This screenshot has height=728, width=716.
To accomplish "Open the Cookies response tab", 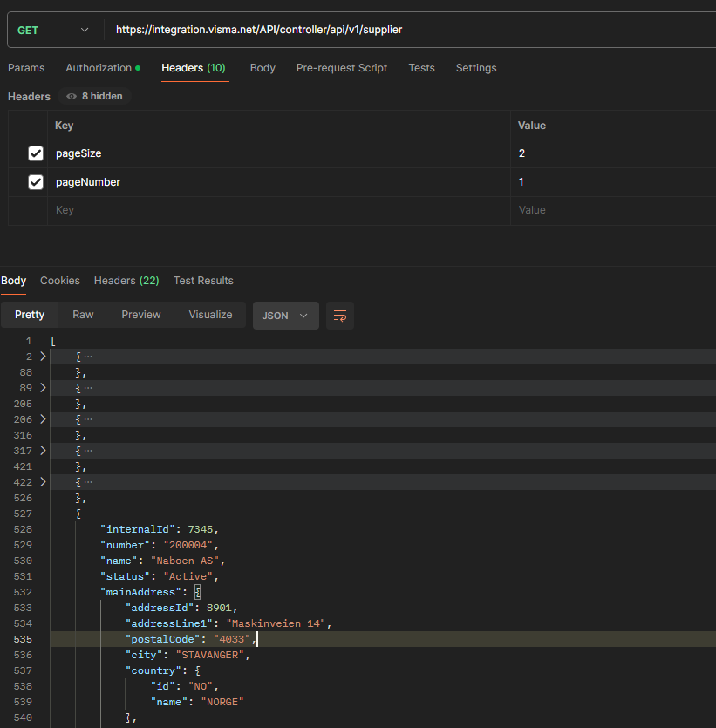I will click(60, 281).
